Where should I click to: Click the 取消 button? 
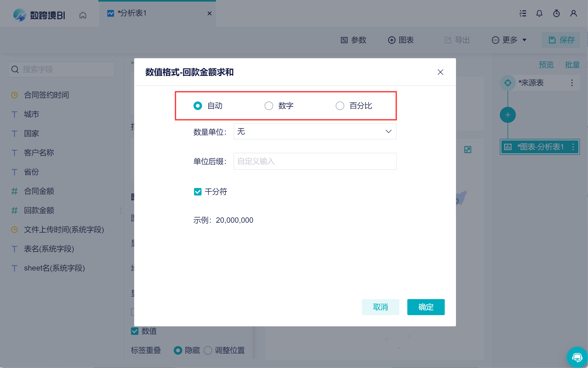[x=380, y=307]
